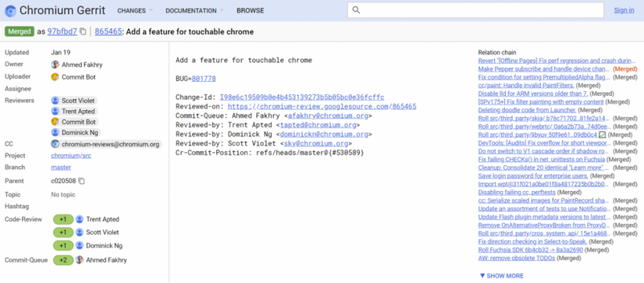The height and width of the screenshot is (283, 644).
Task: Open the master branch link
Action: [x=61, y=168]
